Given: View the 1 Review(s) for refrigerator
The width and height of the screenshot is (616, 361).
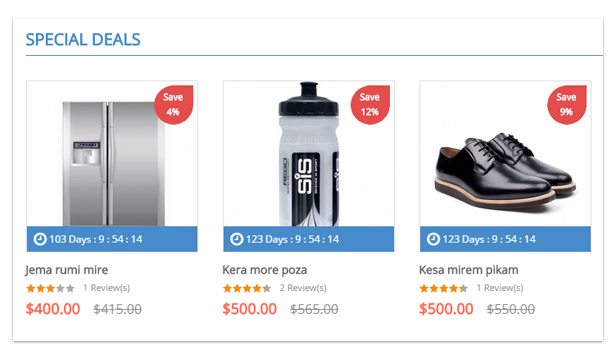Looking at the screenshot, I should [x=106, y=288].
